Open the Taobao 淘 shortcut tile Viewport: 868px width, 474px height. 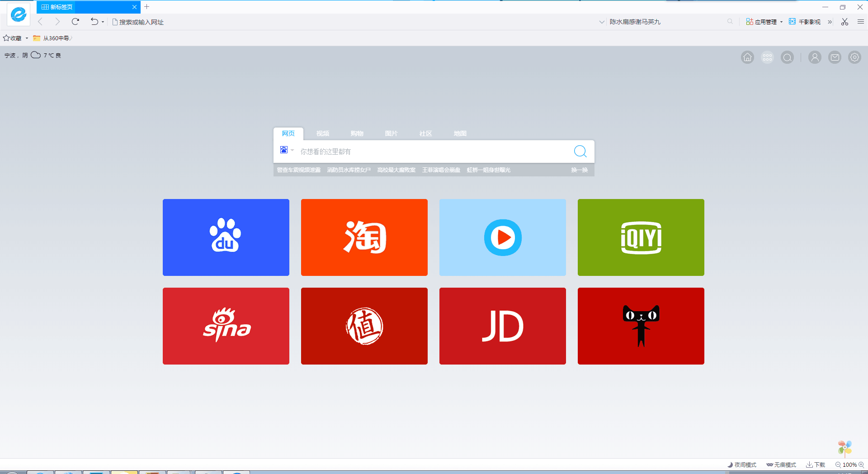tap(364, 237)
